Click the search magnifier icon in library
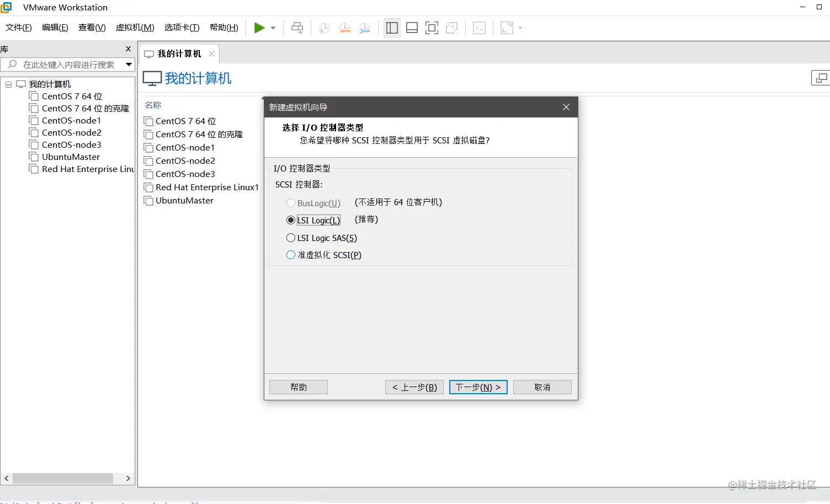830x504 pixels. click(x=12, y=65)
